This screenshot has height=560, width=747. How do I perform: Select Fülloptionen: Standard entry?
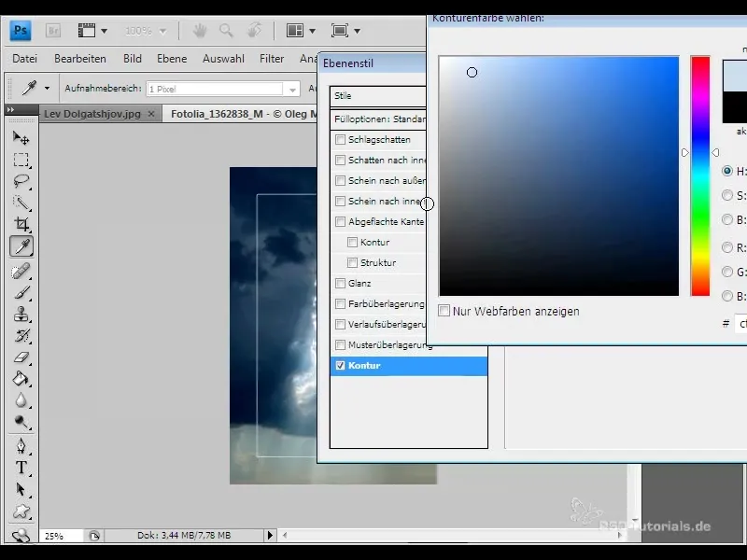(378, 119)
